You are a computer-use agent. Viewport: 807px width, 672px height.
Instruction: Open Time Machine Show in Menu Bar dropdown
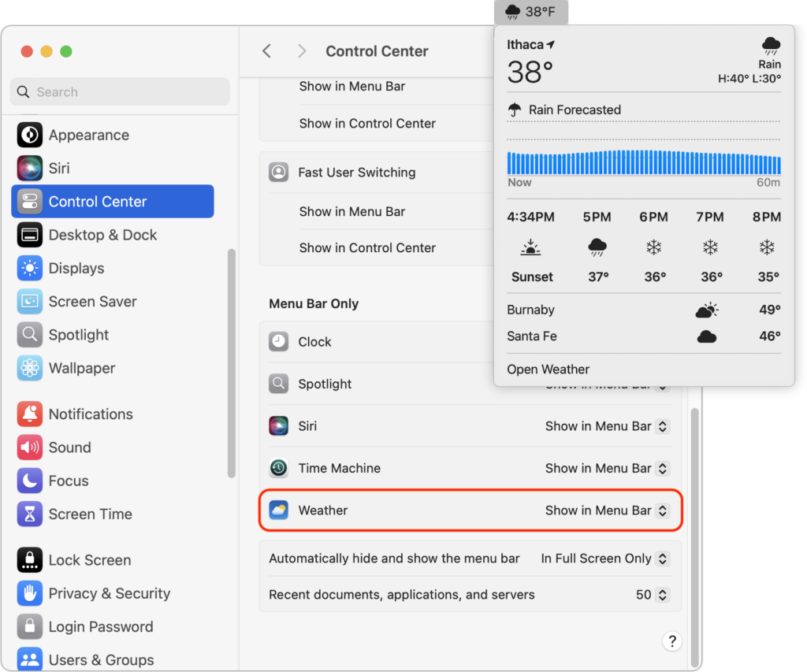point(607,468)
